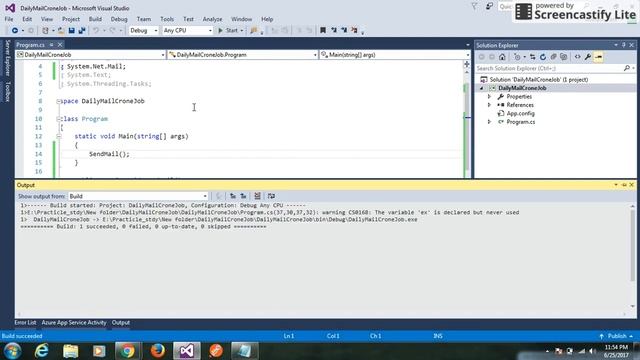The width and height of the screenshot is (640, 360).
Task: Click the Save All toolbar icon
Action: tap(82, 31)
